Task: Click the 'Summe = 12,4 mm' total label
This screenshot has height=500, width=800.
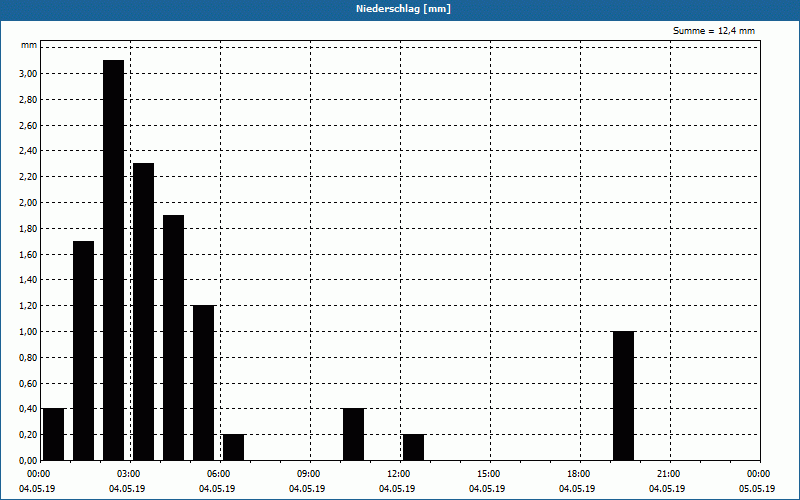Action: coord(714,31)
